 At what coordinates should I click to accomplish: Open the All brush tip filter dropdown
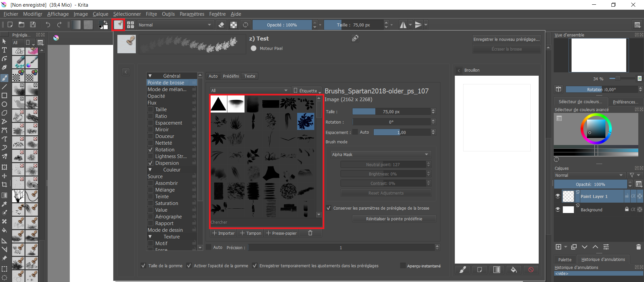click(x=249, y=90)
